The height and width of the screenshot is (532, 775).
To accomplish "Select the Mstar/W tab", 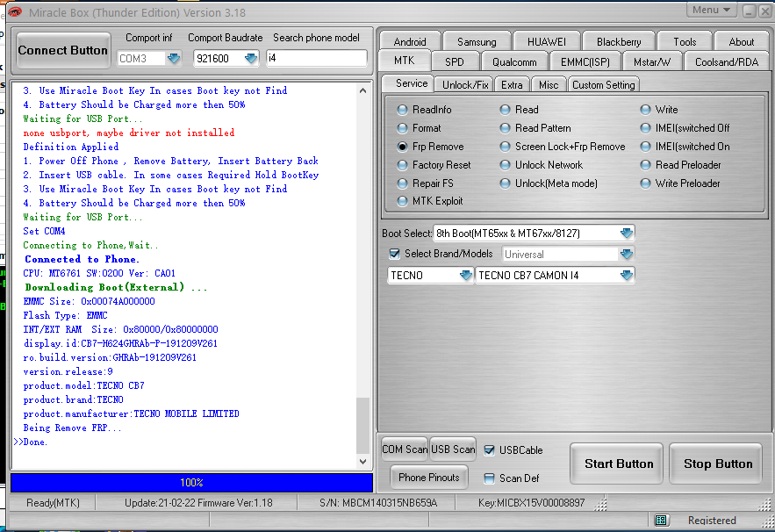I will tap(651, 62).
